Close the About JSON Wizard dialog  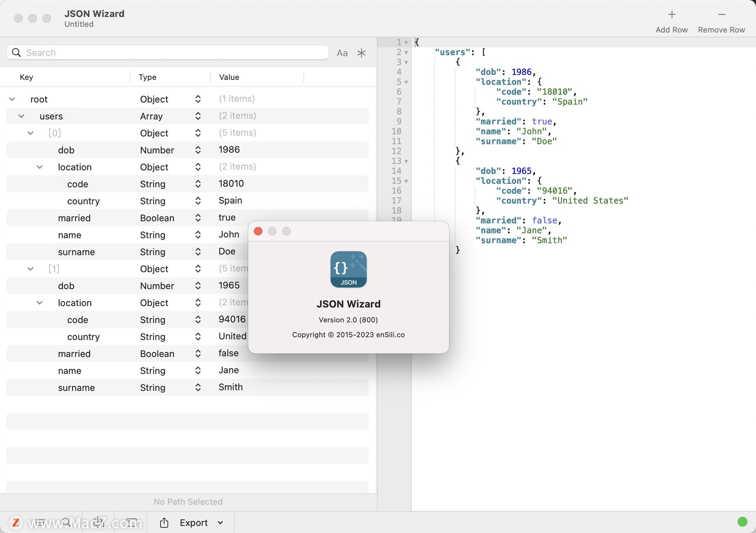[x=258, y=231]
